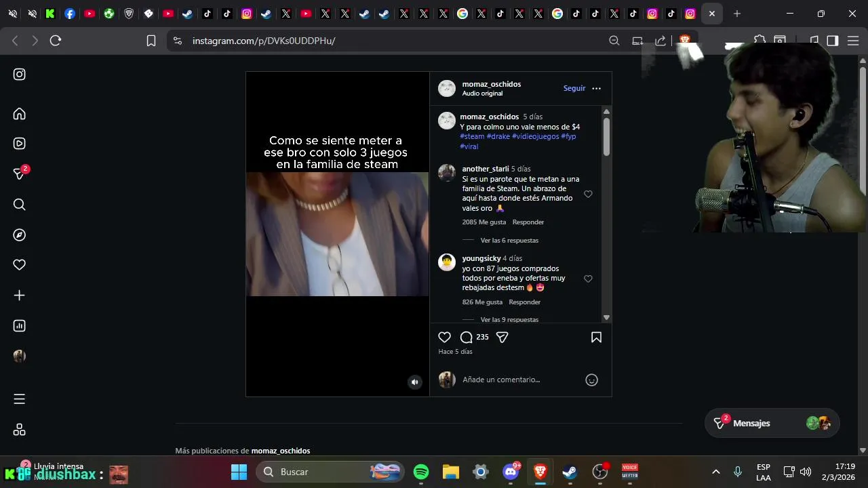
Task: Open a new browser tab
Action: pos(737,14)
